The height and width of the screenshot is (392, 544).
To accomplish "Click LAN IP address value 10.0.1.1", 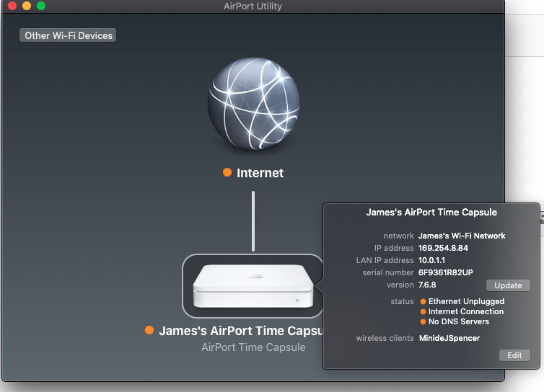I will [x=431, y=260].
